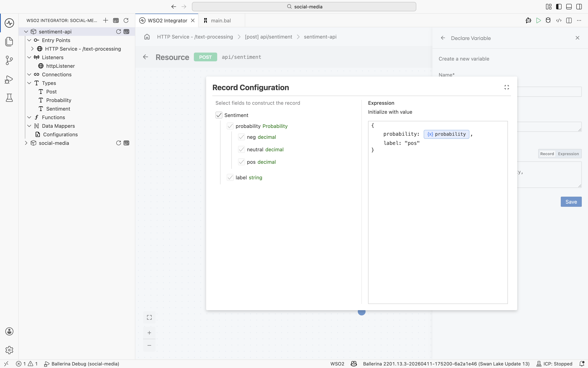Toggle the probability Probability checkbox

pos(230,126)
